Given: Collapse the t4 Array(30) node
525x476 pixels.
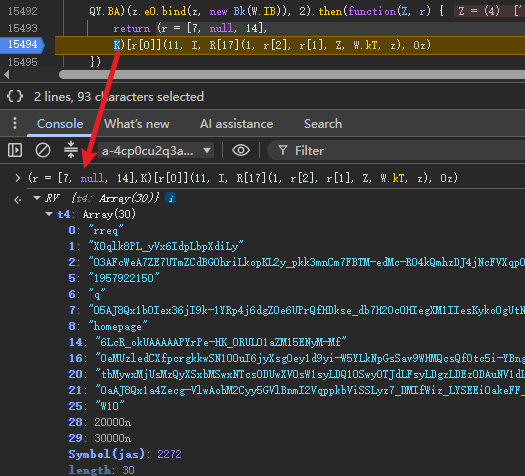Looking at the screenshot, I should [x=49, y=214].
